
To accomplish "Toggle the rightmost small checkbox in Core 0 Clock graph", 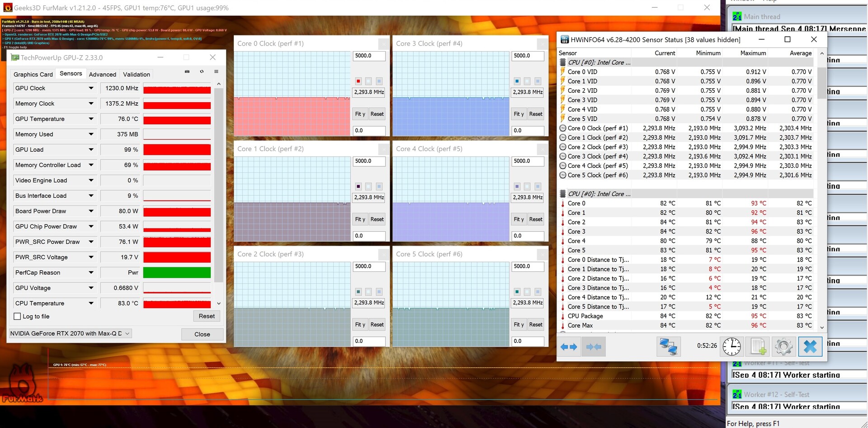I will point(379,81).
